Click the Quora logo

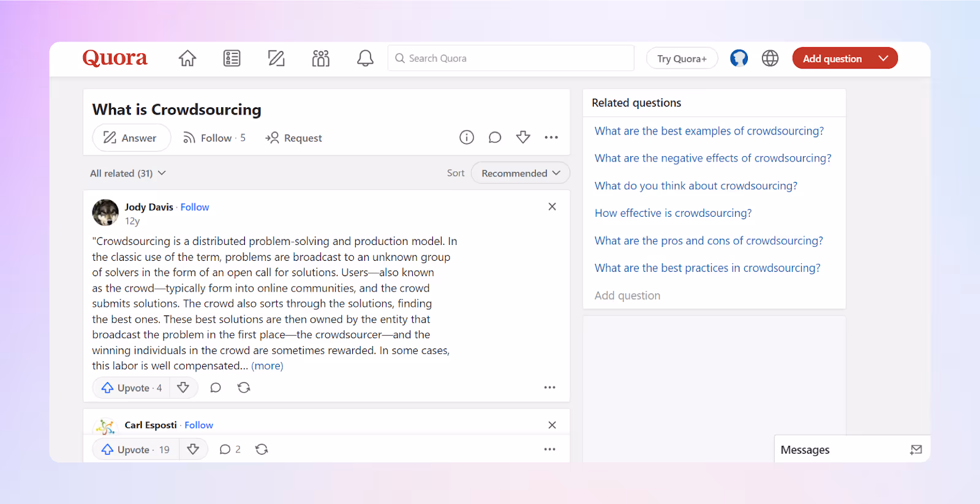coord(115,58)
